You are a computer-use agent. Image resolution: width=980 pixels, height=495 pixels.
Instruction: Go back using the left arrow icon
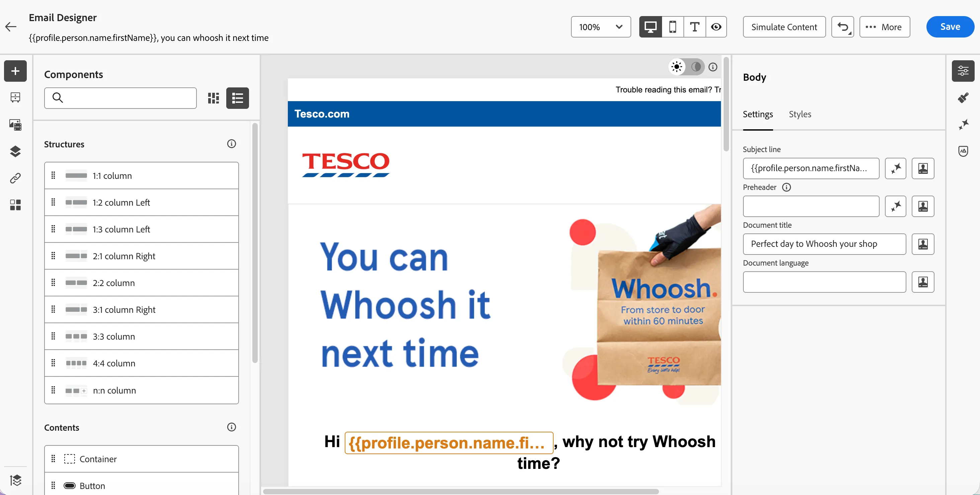[11, 27]
